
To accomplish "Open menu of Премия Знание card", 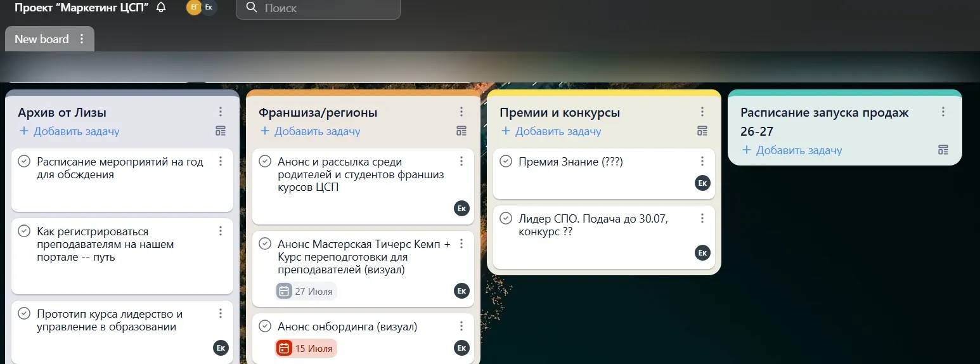I will (702, 161).
